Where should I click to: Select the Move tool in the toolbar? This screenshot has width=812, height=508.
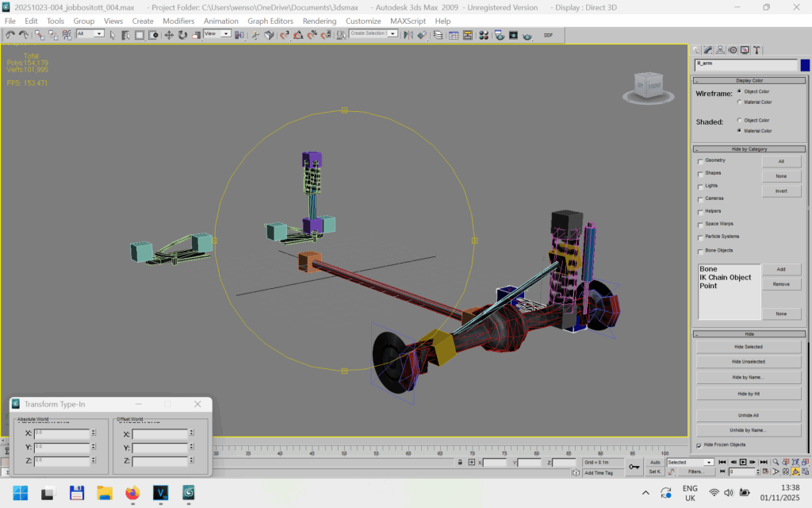(169, 35)
